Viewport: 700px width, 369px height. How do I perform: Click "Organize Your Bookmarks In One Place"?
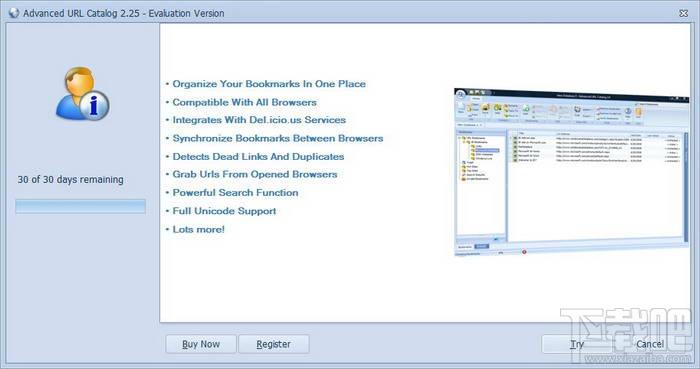(269, 84)
